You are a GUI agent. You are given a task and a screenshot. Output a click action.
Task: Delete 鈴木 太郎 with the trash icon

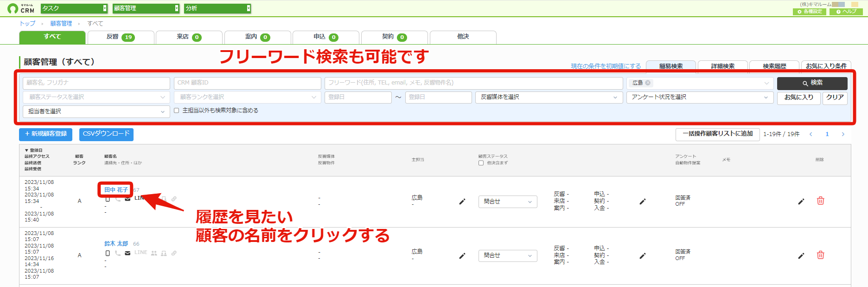pyautogui.click(x=821, y=255)
